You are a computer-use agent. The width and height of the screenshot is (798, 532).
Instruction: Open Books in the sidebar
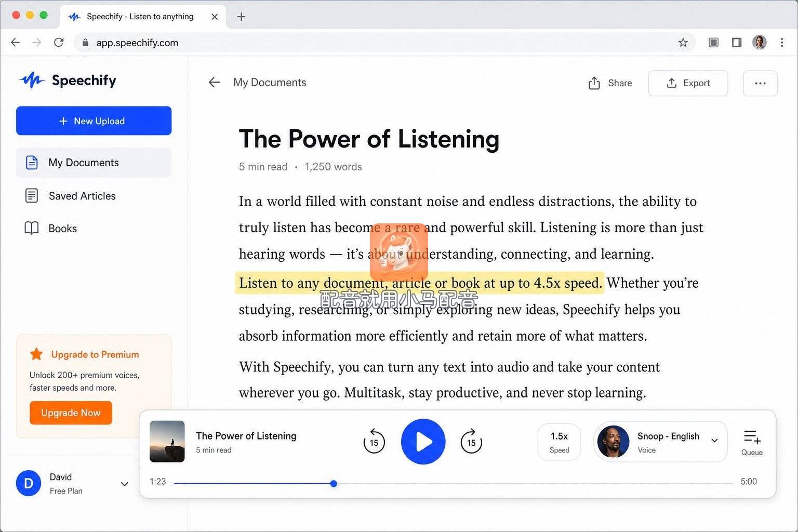(x=94, y=229)
